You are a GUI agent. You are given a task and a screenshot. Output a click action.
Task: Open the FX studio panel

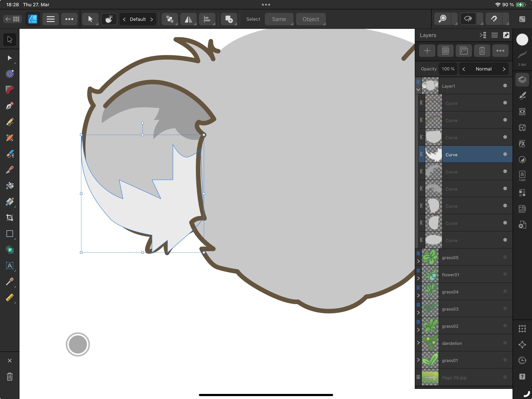[522, 144]
